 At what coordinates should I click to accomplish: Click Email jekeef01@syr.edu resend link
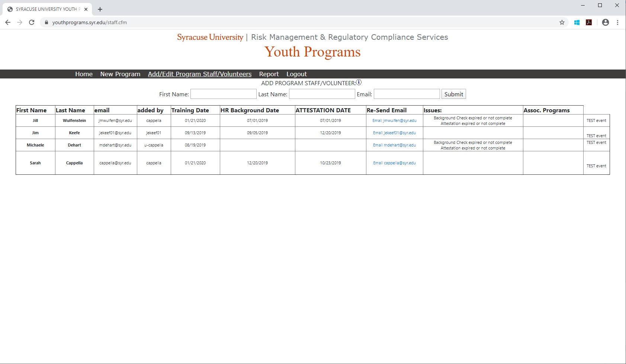coord(394,133)
